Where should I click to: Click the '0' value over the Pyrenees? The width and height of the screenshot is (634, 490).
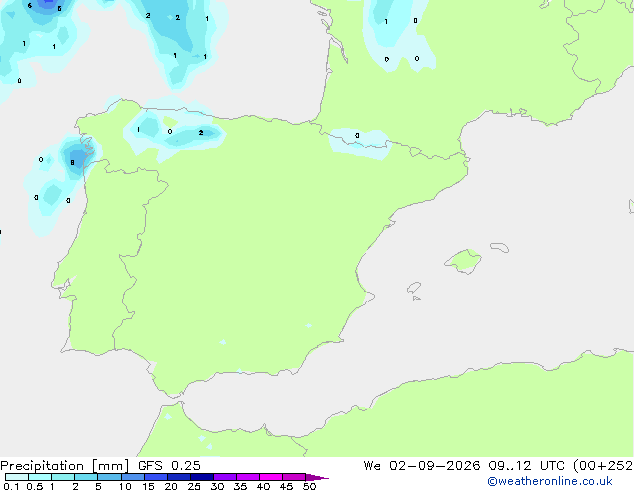tap(357, 135)
